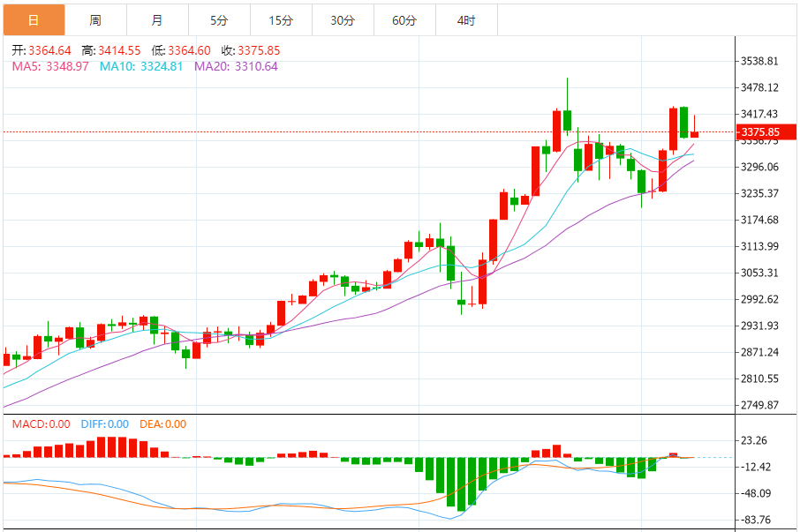This screenshot has height=532, width=800.
Task: Click the 3174.68 price axis label
Action: (759, 221)
